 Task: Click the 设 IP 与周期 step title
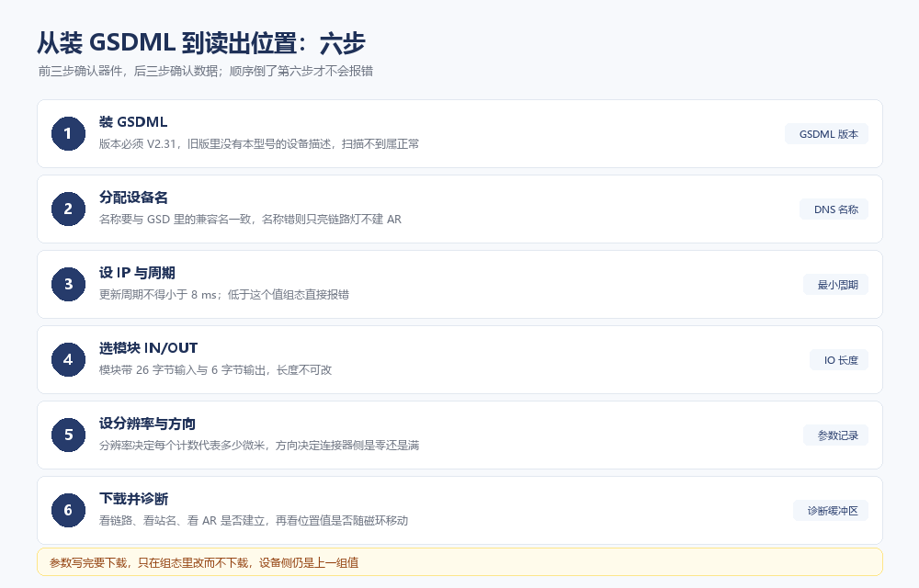137,273
